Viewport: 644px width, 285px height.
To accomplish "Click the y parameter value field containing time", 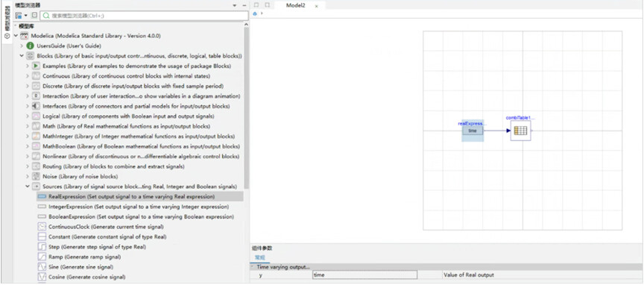I will (x=364, y=275).
